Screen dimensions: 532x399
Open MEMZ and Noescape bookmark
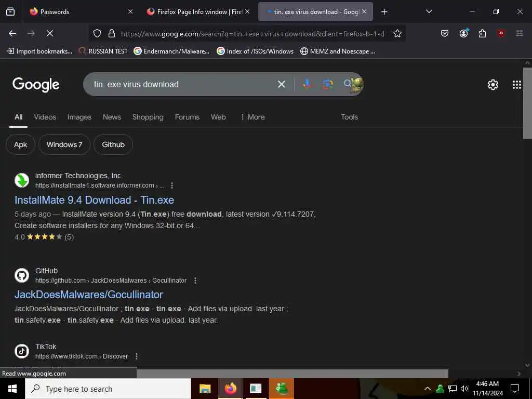[338, 51]
